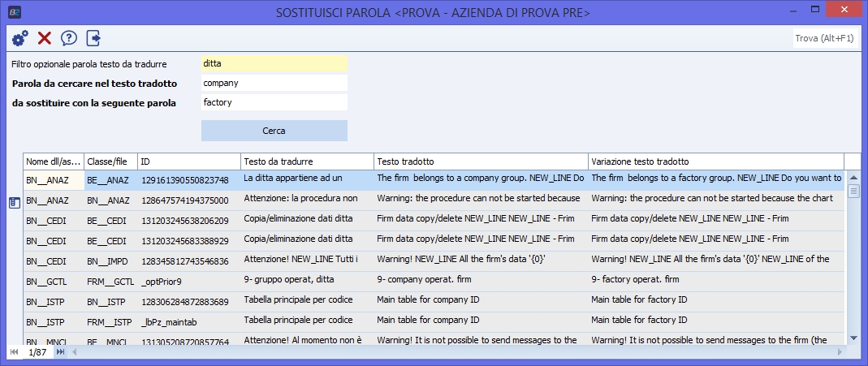The image size is (868, 366).
Task: Click the search word field containing company
Action: [x=274, y=83]
